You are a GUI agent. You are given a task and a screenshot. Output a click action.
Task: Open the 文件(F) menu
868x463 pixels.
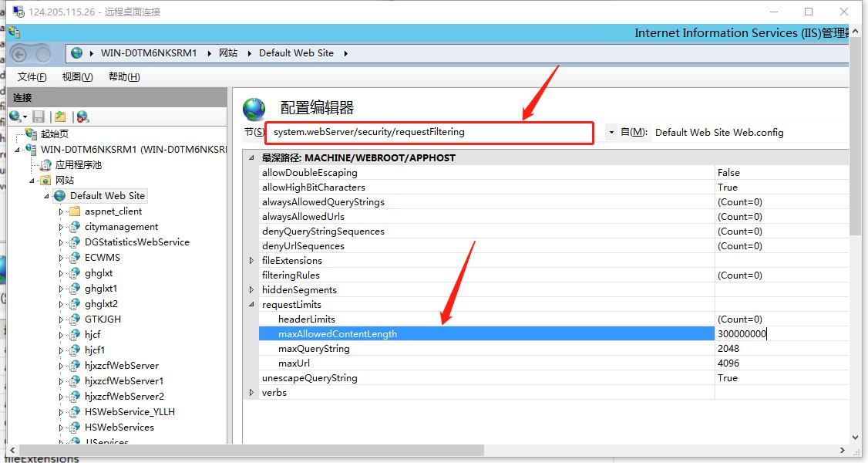pos(32,77)
